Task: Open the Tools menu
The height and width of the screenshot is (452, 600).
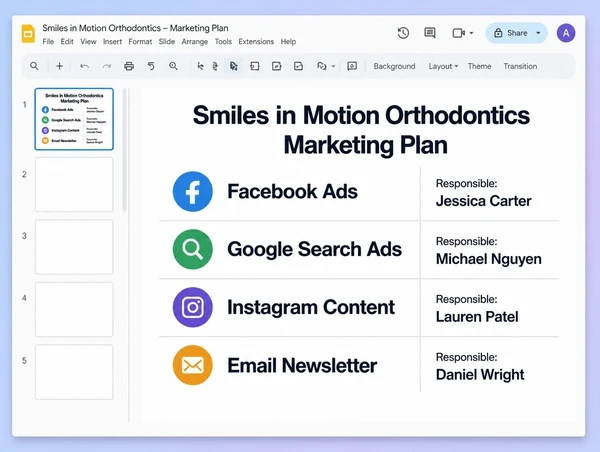Action: tap(223, 41)
